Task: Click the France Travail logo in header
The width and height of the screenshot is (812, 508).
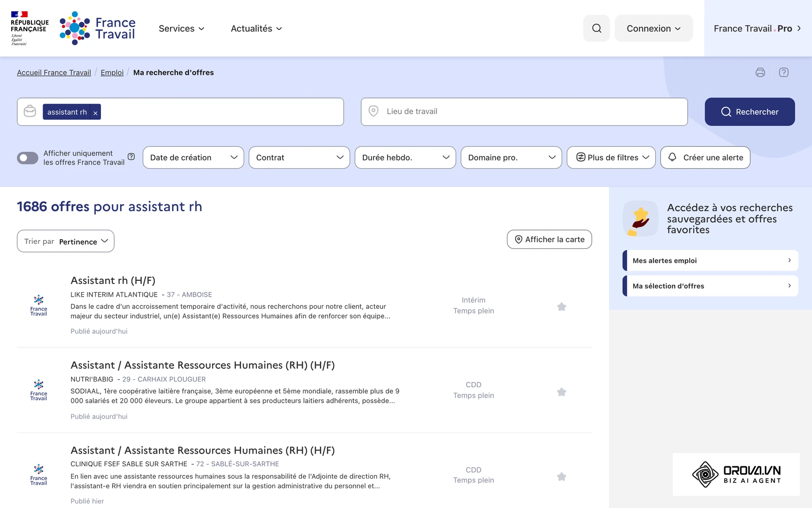Action: [97, 28]
